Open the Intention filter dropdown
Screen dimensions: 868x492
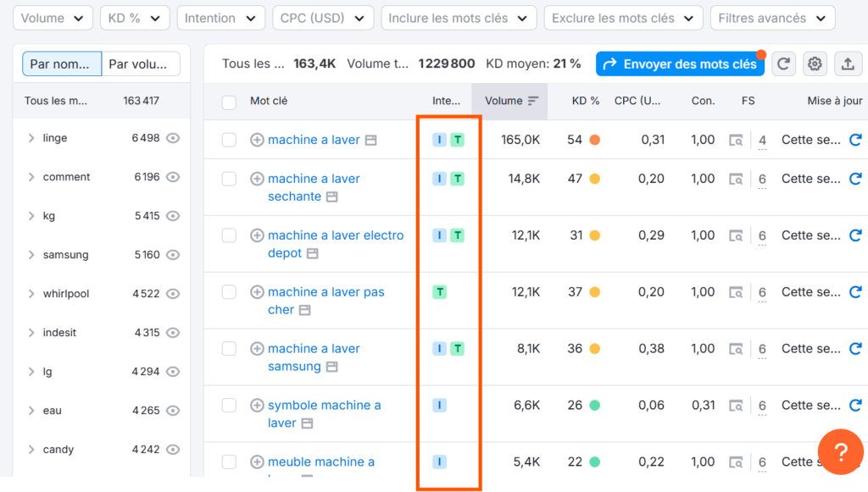click(x=221, y=19)
